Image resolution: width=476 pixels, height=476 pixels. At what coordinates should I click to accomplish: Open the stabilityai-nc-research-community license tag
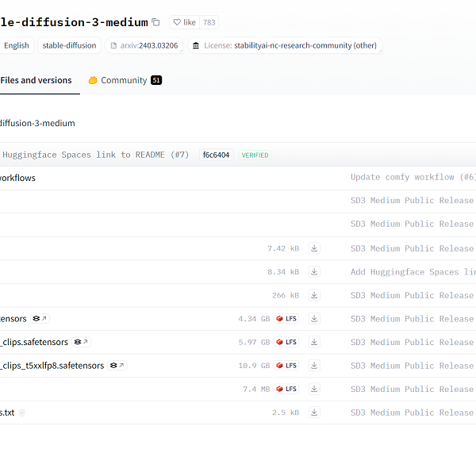(x=285, y=45)
